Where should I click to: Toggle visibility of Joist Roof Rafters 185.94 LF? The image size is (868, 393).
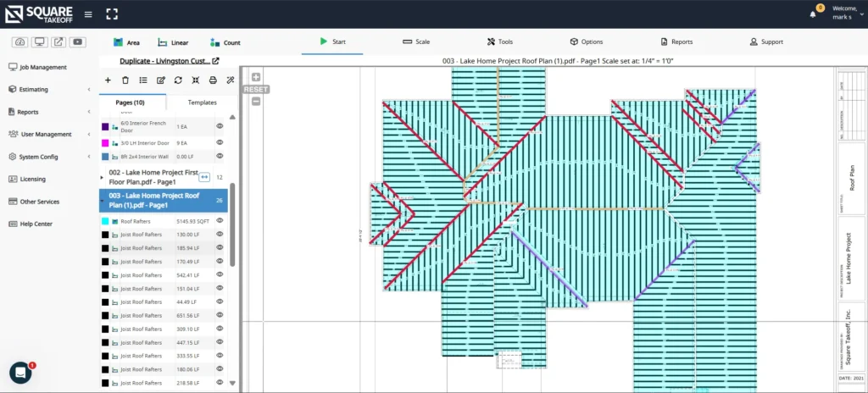220,248
